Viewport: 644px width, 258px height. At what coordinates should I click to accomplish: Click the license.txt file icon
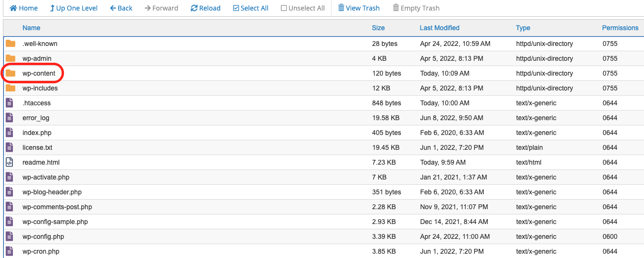point(9,147)
